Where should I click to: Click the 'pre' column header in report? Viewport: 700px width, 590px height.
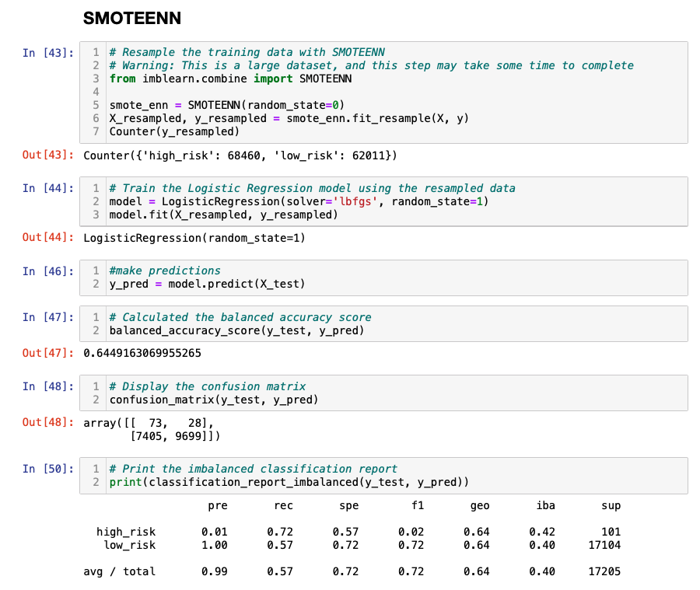pos(218,505)
